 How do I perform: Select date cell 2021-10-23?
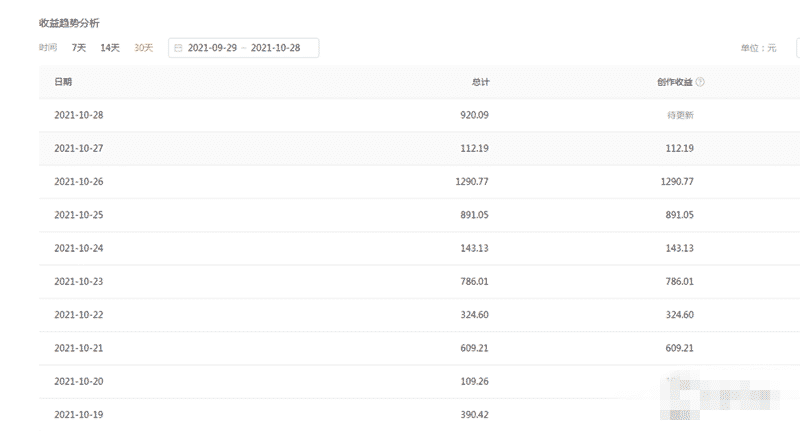click(79, 282)
